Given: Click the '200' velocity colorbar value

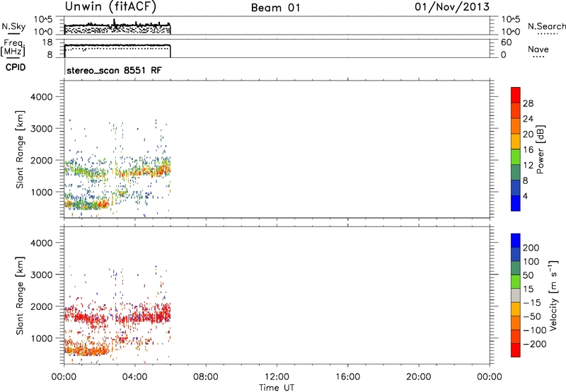Looking at the screenshot, I should pyautogui.click(x=531, y=248).
